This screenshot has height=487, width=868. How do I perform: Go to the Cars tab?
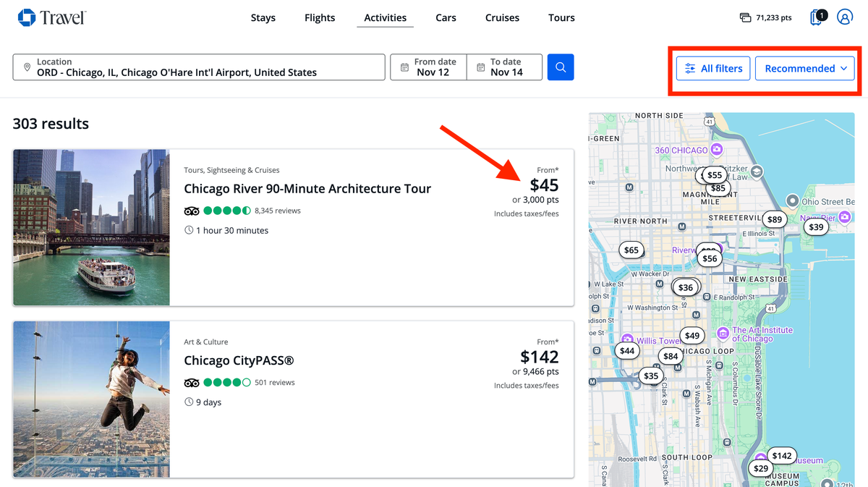[x=446, y=17]
